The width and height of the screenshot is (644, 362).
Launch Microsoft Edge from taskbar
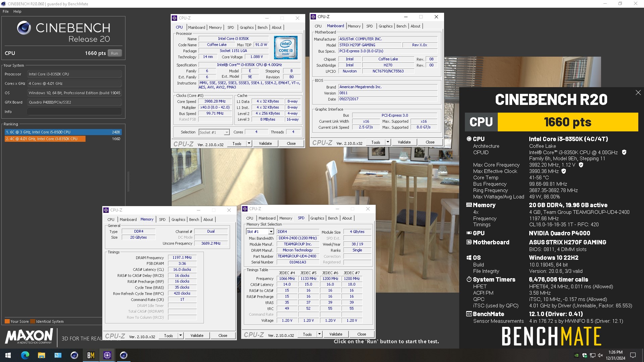pyautogui.click(x=25, y=355)
